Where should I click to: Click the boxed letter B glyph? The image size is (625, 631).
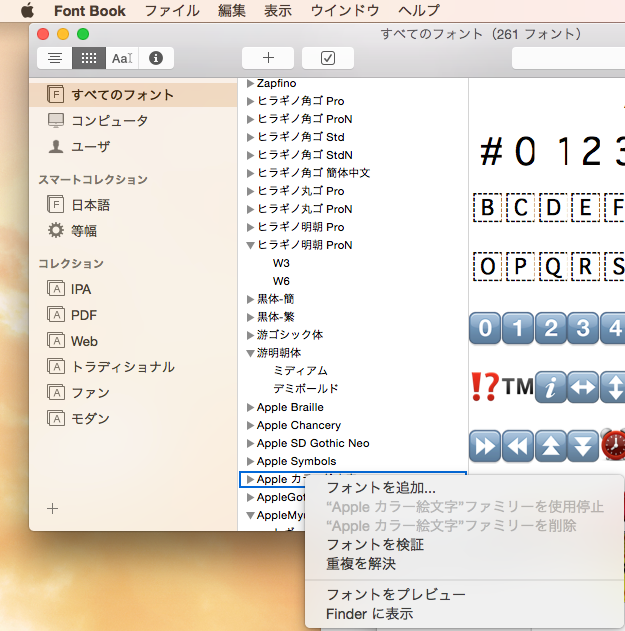click(x=487, y=208)
